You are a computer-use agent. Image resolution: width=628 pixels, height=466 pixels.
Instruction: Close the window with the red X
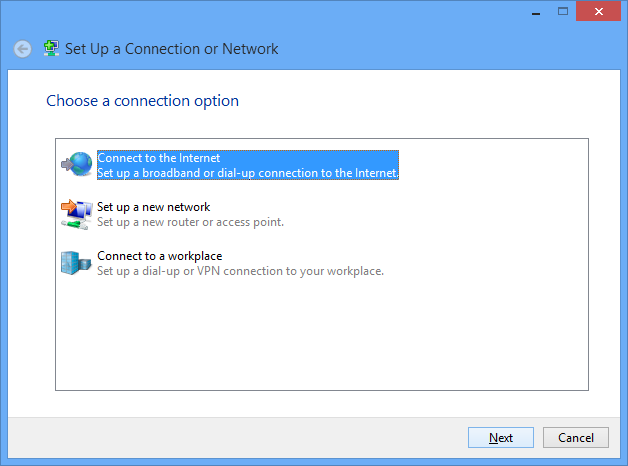[598, 11]
